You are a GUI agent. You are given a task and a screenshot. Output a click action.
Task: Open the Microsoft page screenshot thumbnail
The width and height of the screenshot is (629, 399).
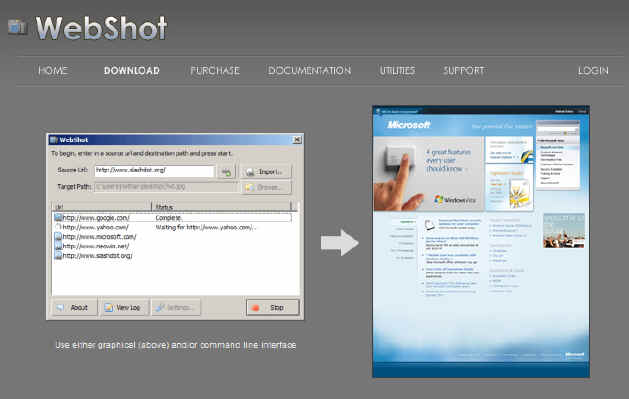tap(481, 241)
